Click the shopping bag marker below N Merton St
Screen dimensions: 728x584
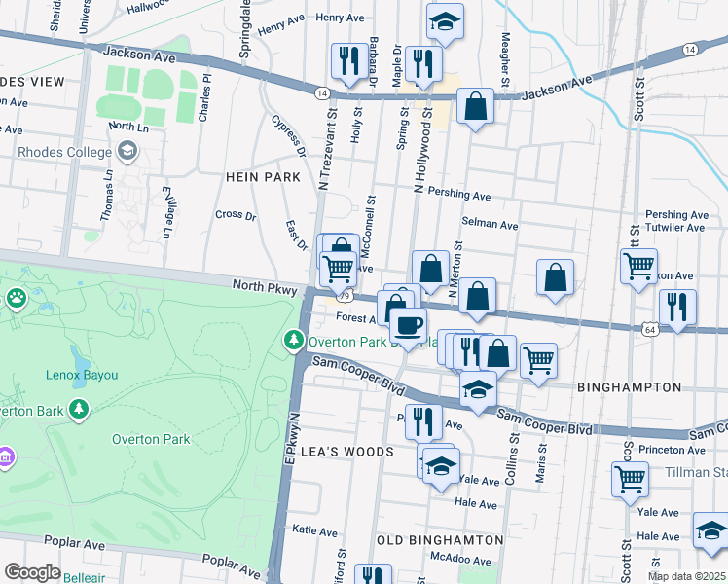[477, 297]
